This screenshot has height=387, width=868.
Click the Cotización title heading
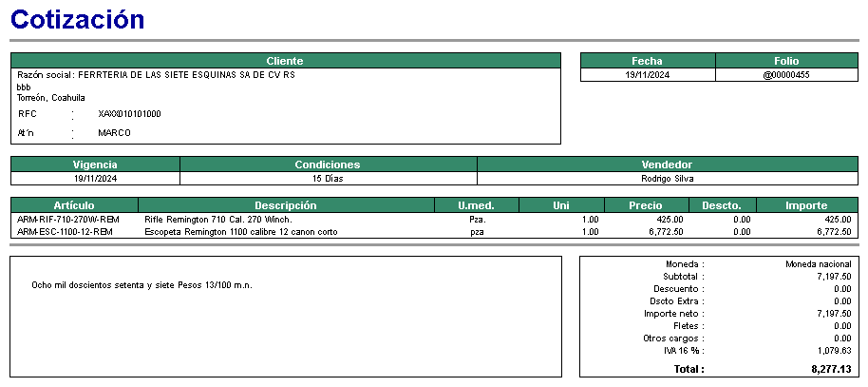[x=78, y=19]
